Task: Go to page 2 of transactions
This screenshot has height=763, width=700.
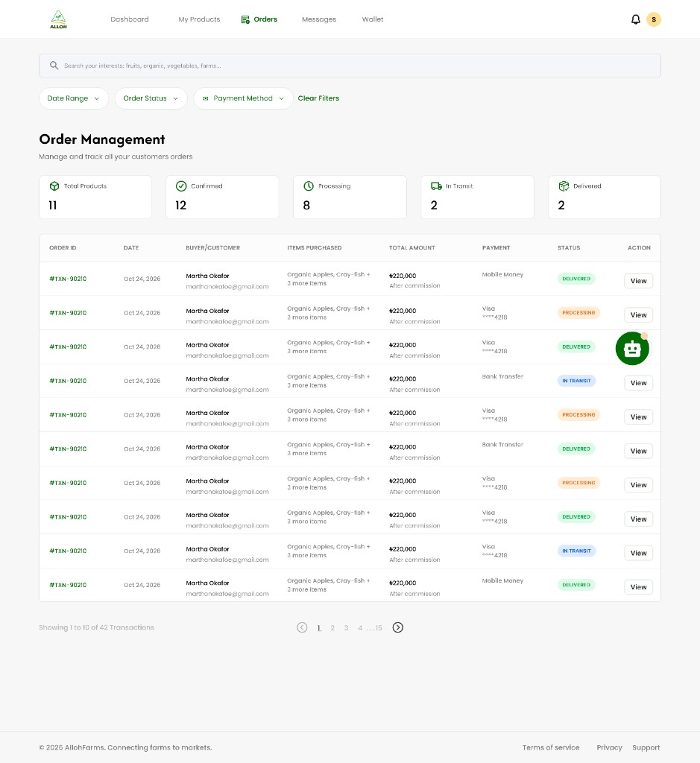Action: [332, 627]
